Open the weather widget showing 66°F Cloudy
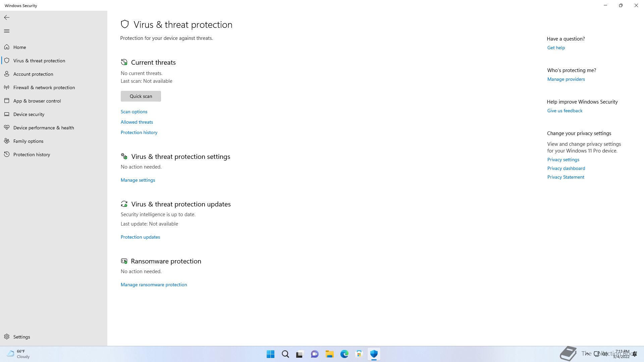Image resolution: width=644 pixels, height=362 pixels. point(18,354)
